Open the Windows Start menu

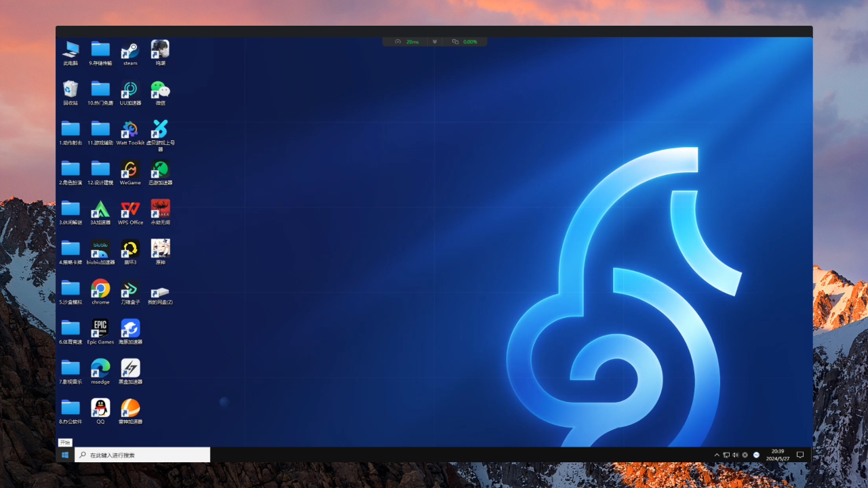click(x=65, y=455)
